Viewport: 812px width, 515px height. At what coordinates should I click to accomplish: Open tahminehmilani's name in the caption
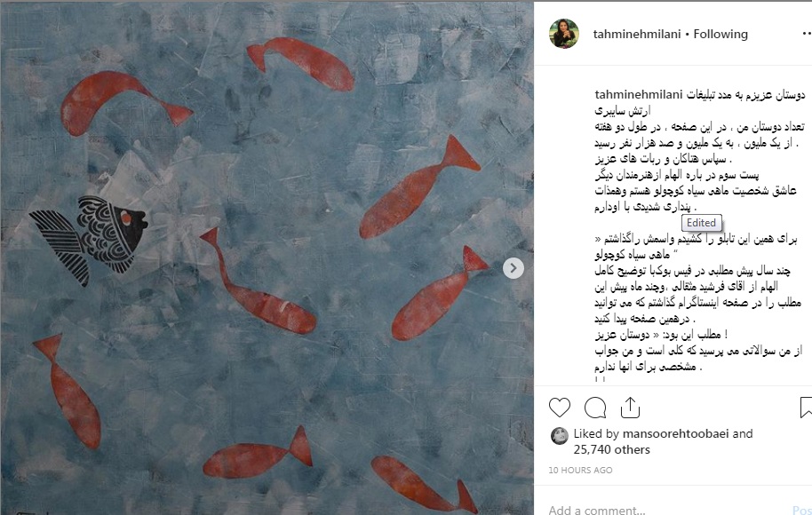pyautogui.click(x=639, y=95)
